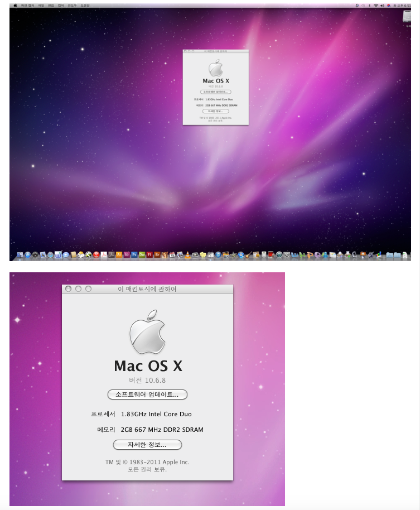
Task: Open Adobe Flash from the dock
Action: coord(149,255)
